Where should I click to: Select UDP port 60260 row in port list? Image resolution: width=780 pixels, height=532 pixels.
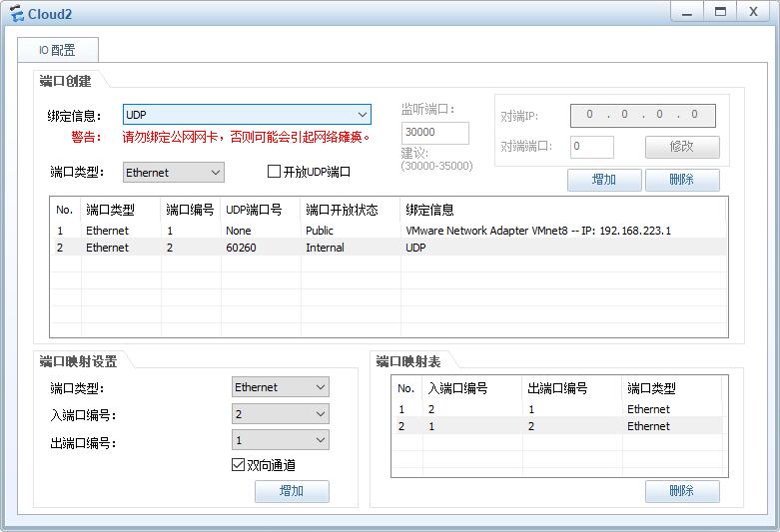[x=389, y=248]
